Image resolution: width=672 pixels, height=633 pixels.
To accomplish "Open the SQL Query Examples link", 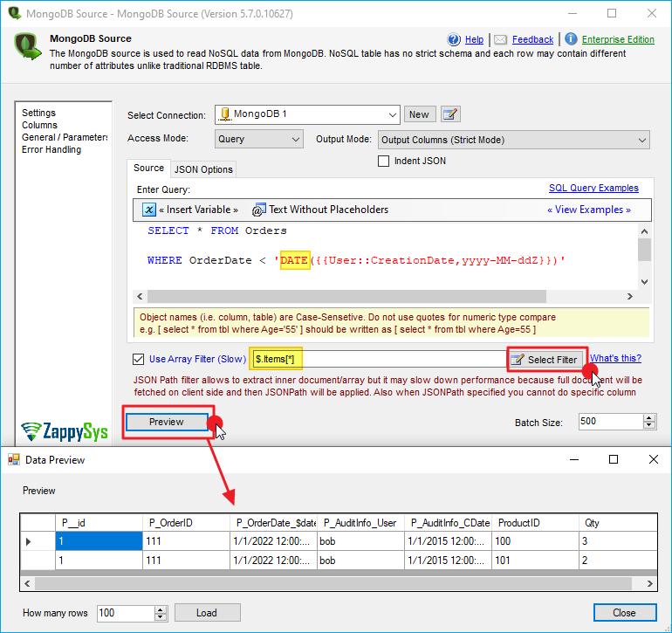I will [593, 188].
